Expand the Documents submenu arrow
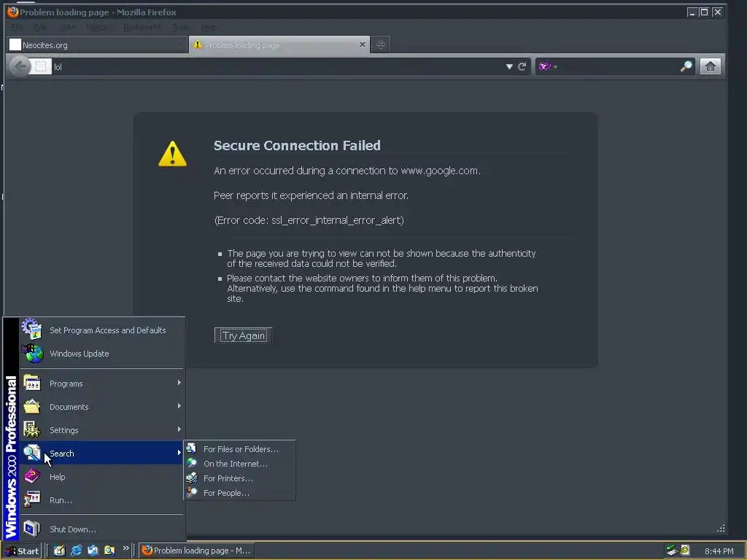 (179, 406)
